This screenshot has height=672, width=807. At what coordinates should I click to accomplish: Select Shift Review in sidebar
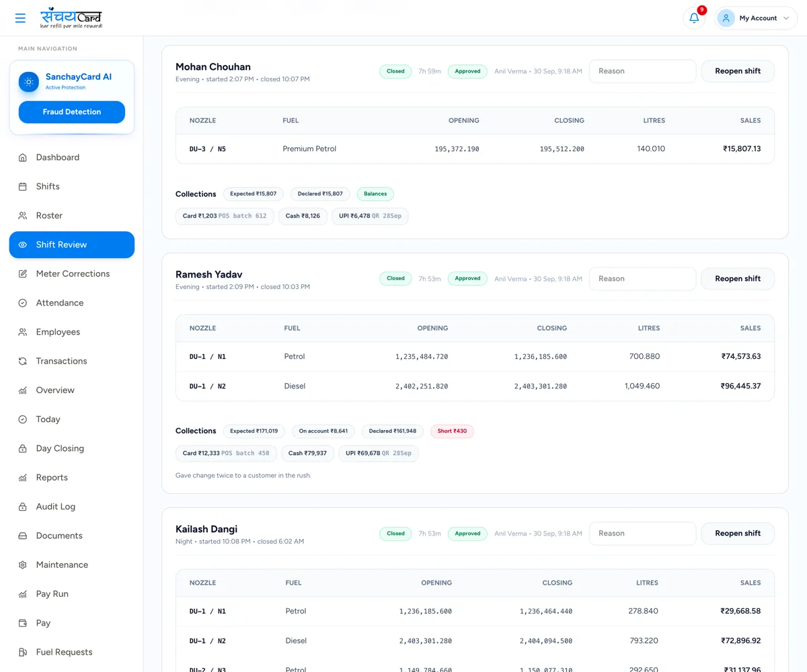point(72,245)
